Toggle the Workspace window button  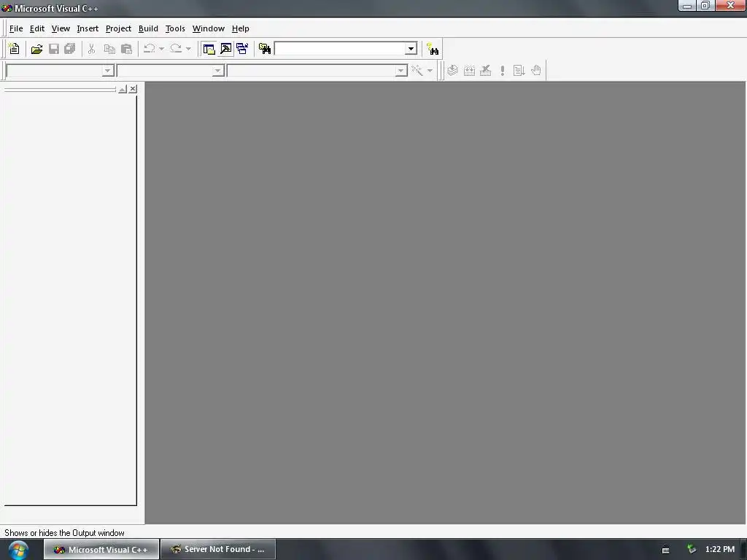tap(209, 49)
